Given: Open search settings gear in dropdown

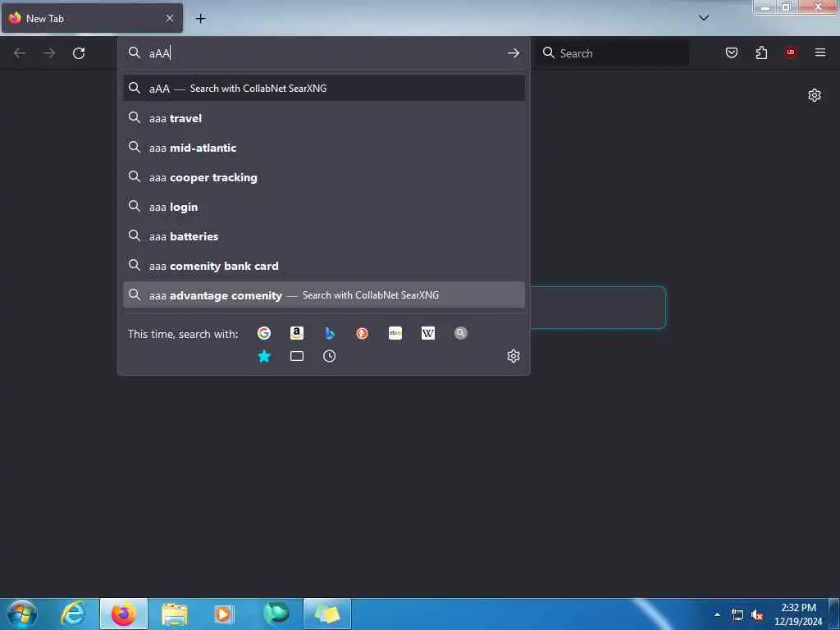Looking at the screenshot, I should click(514, 356).
